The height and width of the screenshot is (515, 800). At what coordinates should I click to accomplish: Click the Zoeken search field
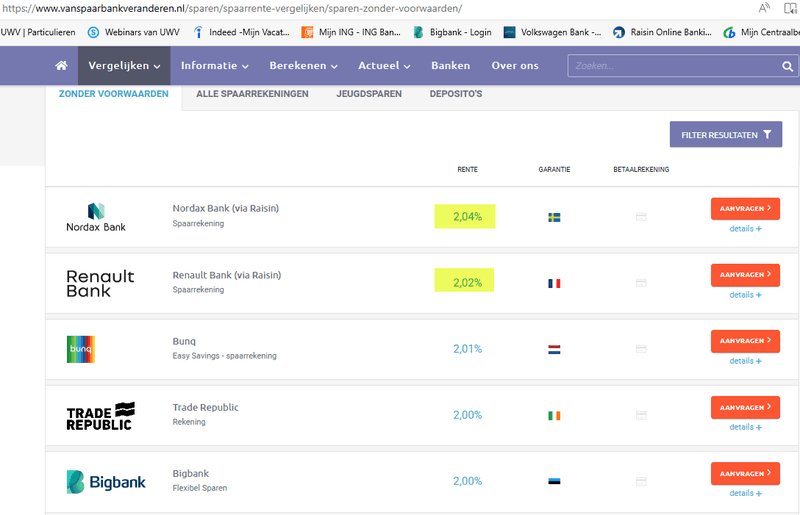(x=665, y=66)
